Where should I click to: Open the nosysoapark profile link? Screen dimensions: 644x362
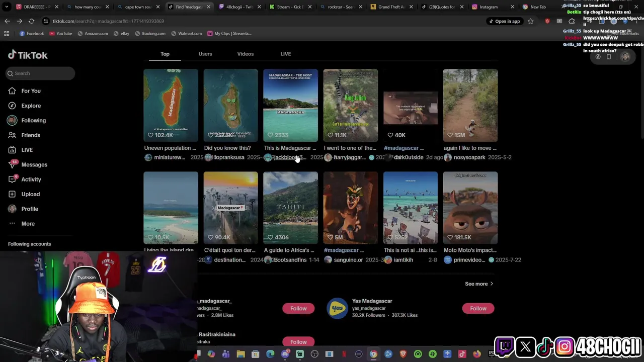(x=469, y=157)
